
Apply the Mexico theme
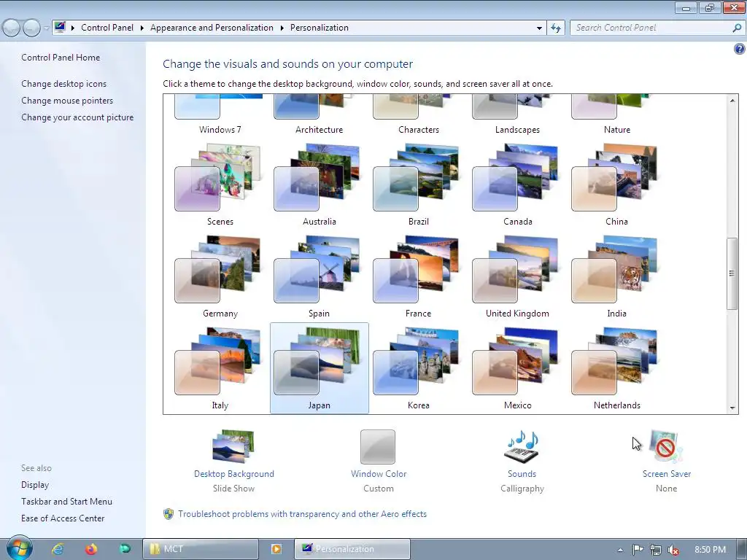click(517, 369)
